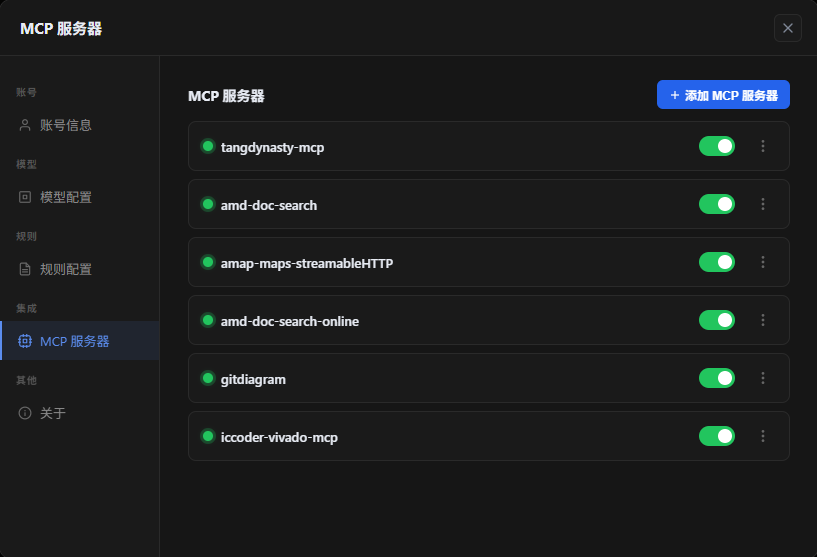Viewport: 817px width, 557px height.
Task: Close the MCP 服务器 dialog
Action: point(788,28)
